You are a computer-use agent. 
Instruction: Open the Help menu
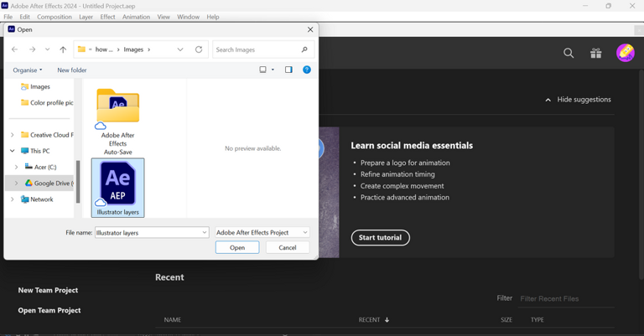[x=213, y=17]
